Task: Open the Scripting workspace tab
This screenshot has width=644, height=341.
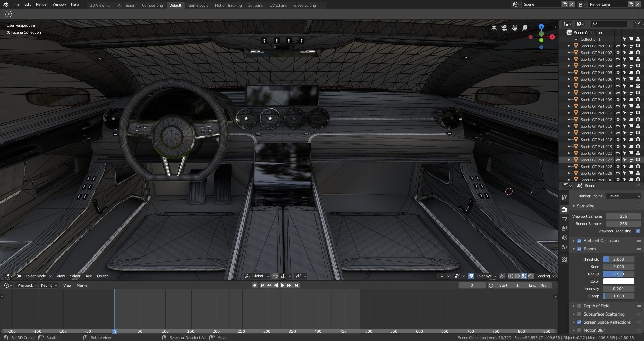Action: [x=256, y=5]
